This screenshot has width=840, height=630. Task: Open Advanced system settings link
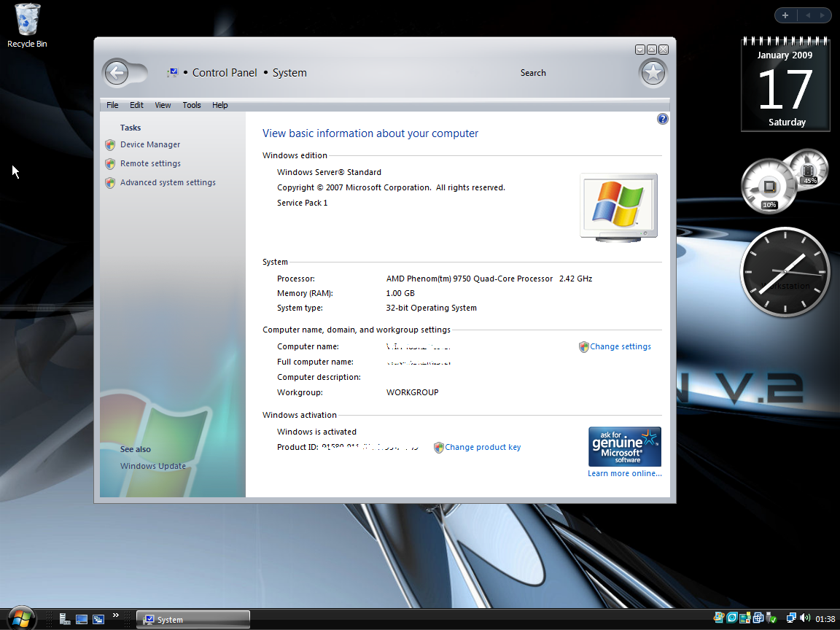pyautogui.click(x=168, y=183)
